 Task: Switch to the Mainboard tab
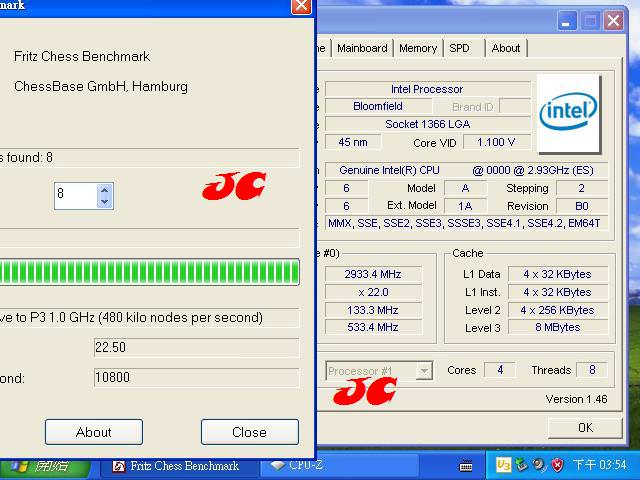[362, 48]
